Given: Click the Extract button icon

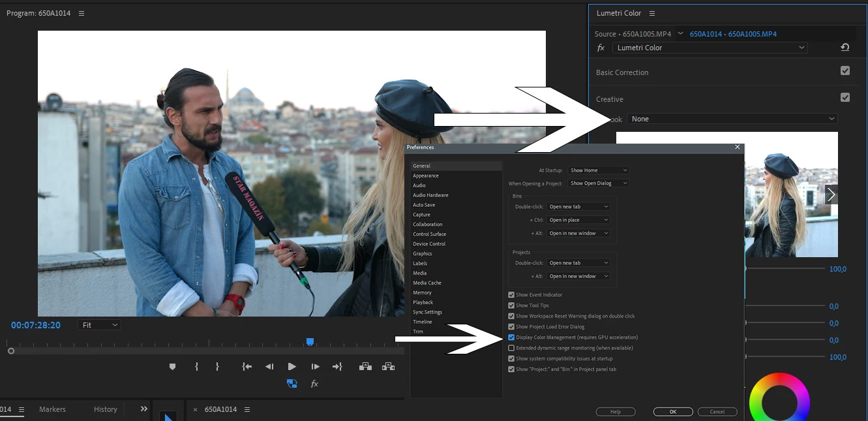Looking at the screenshot, I should pyautogui.click(x=388, y=366).
